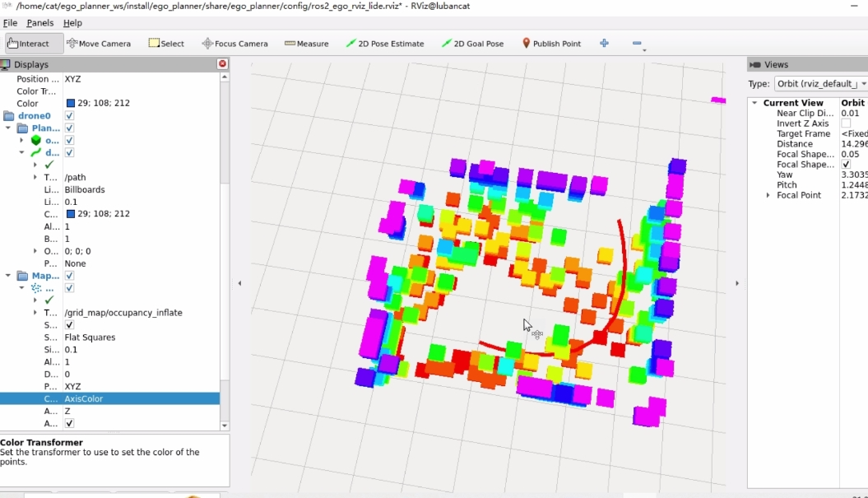Screen dimensions: 868x498
Task: Uncheck the Map folder visibility checkbox
Action: (70, 276)
